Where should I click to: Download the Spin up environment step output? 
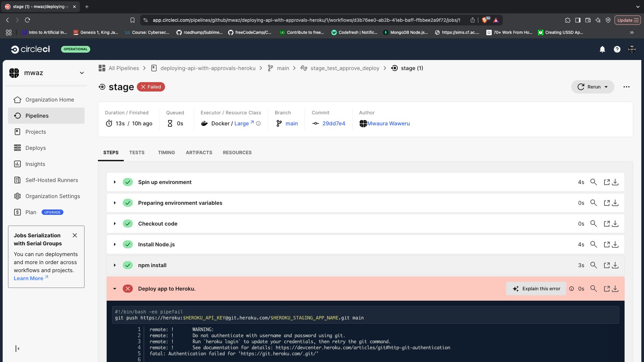pos(615,182)
